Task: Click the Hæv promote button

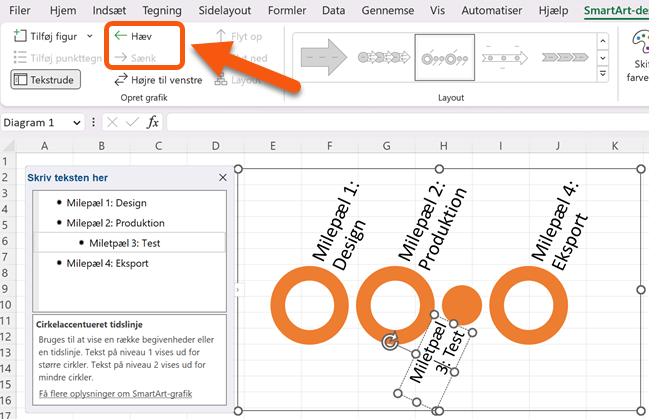Action: click(138, 35)
